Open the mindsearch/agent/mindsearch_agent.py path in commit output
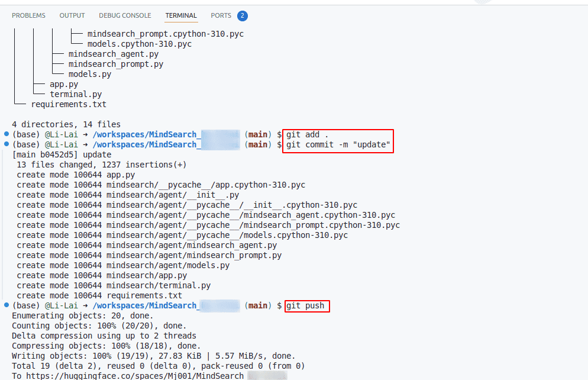The width and height of the screenshot is (588, 380). pyautogui.click(x=191, y=245)
